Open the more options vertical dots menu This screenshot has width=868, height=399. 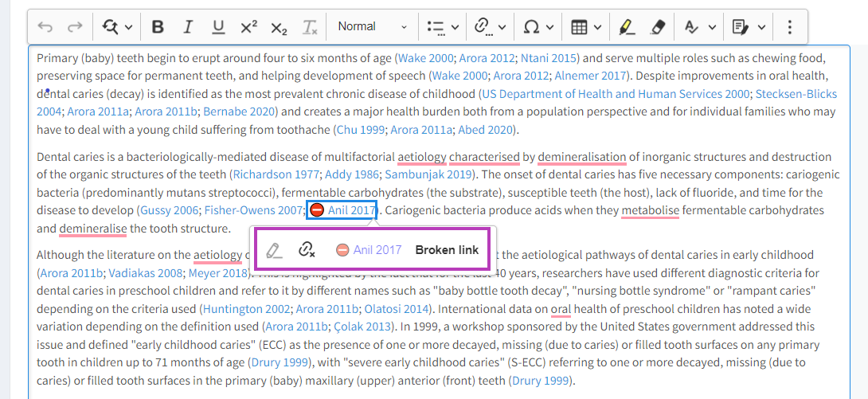789,27
